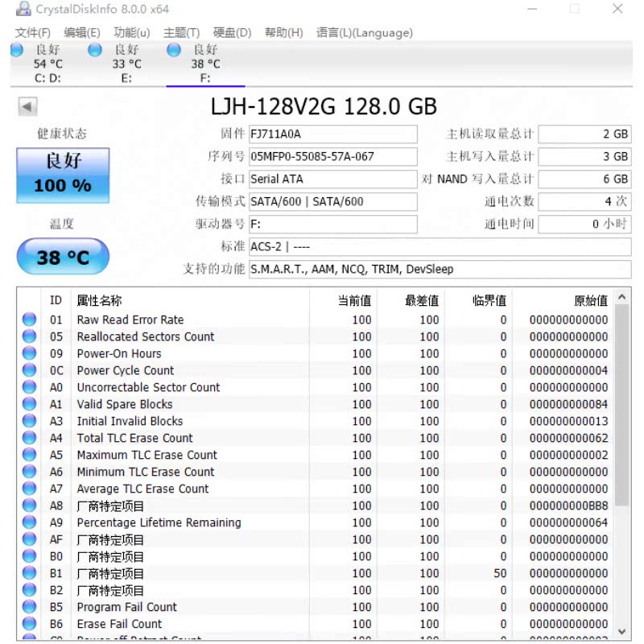Click the 良好 100 % health status button
Image resolution: width=644 pixels, height=644 pixels.
[63, 175]
